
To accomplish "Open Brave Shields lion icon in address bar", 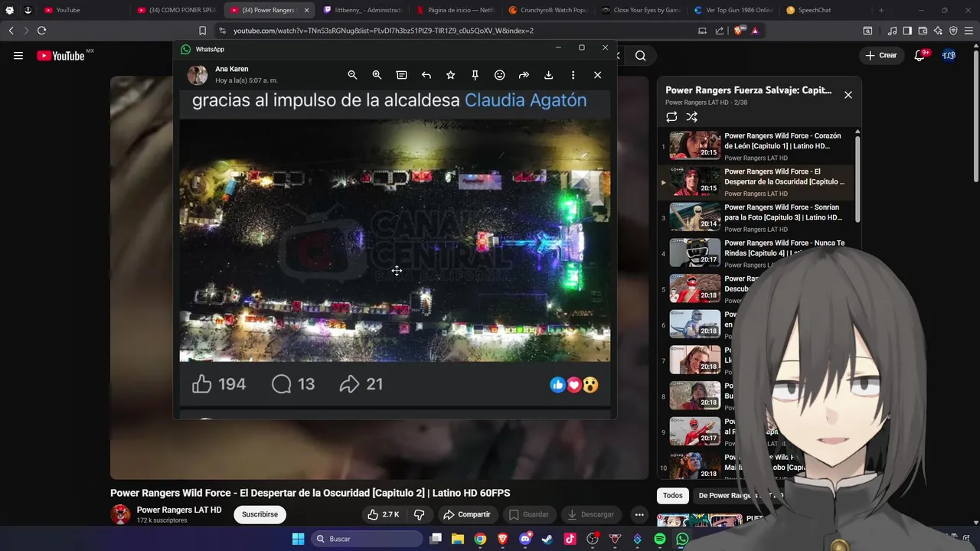I will (738, 31).
